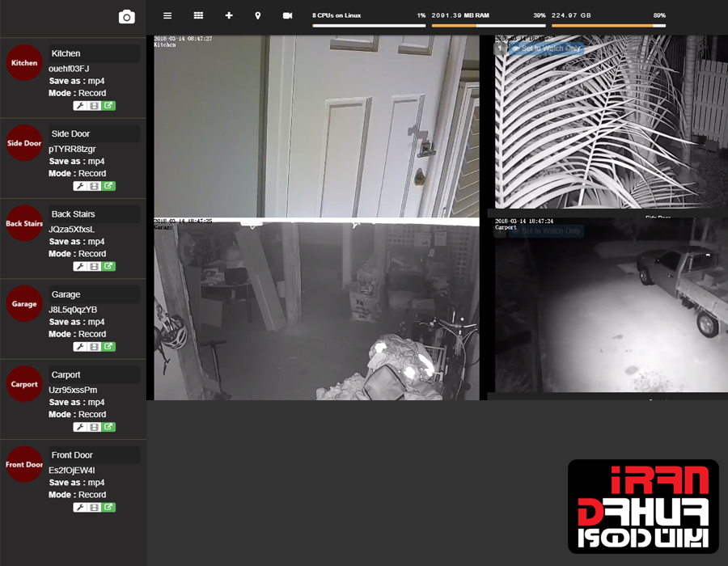Open Kitchen monitor settings wrench
Viewport: 728px width, 566px height.
click(x=80, y=106)
